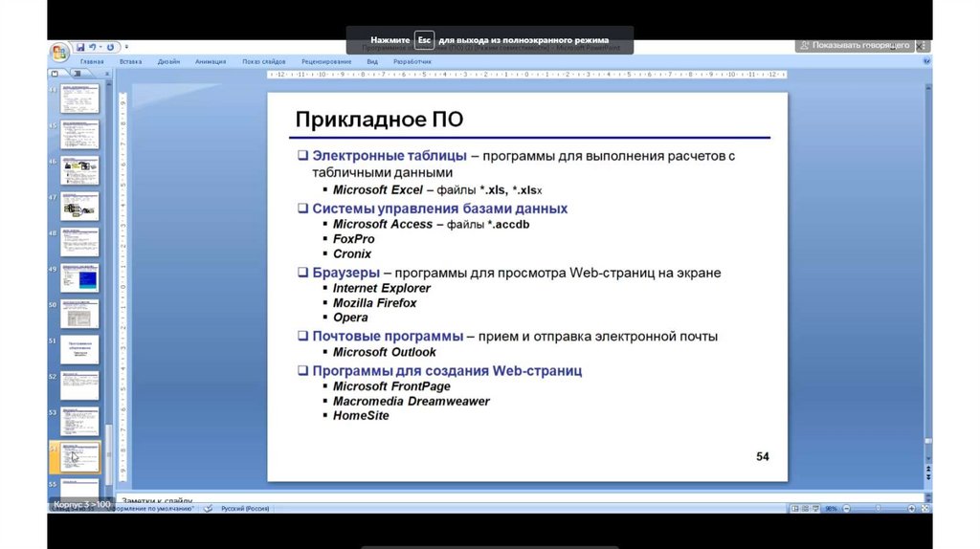
Task: Open the Вид ribbon tab
Action: coord(372,62)
